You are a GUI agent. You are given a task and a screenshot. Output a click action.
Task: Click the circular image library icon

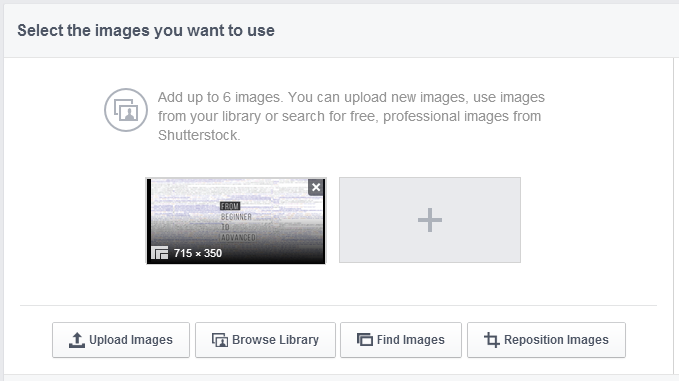tap(126, 110)
